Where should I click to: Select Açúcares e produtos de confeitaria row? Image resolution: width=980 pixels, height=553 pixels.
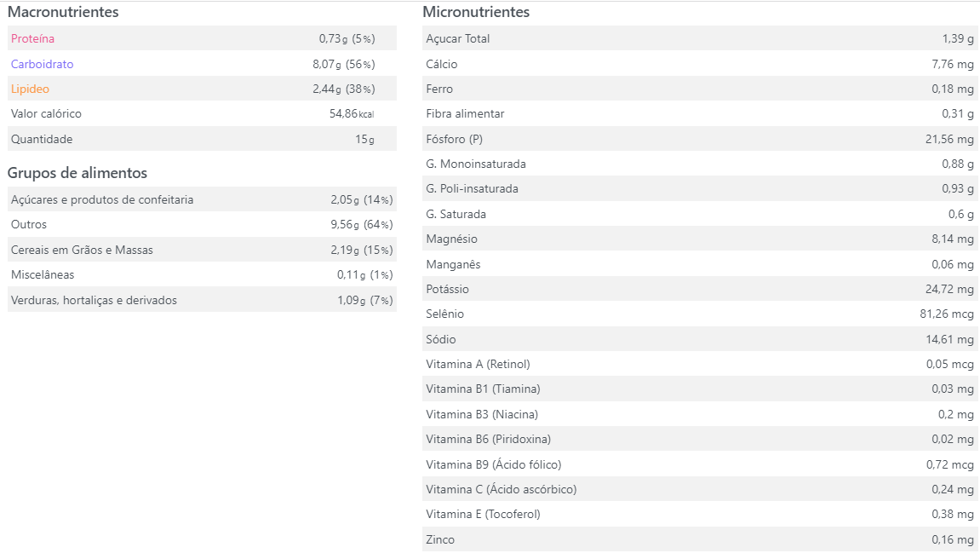pyautogui.click(x=202, y=199)
